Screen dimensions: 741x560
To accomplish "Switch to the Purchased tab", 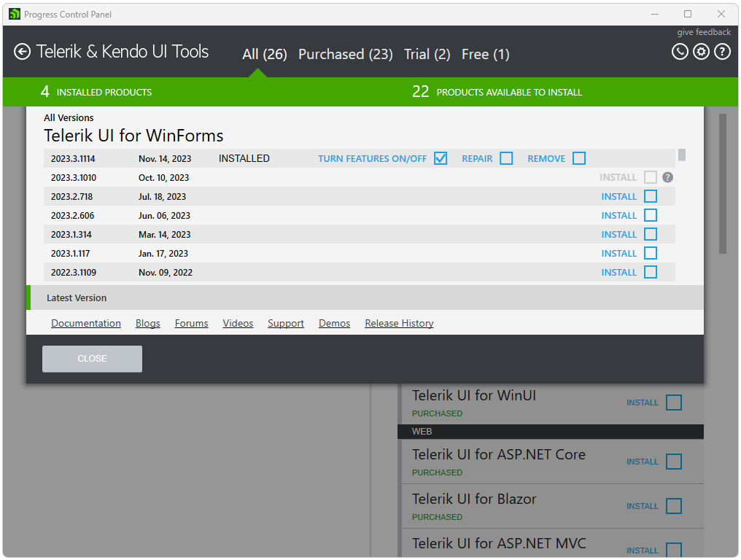I will [345, 53].
